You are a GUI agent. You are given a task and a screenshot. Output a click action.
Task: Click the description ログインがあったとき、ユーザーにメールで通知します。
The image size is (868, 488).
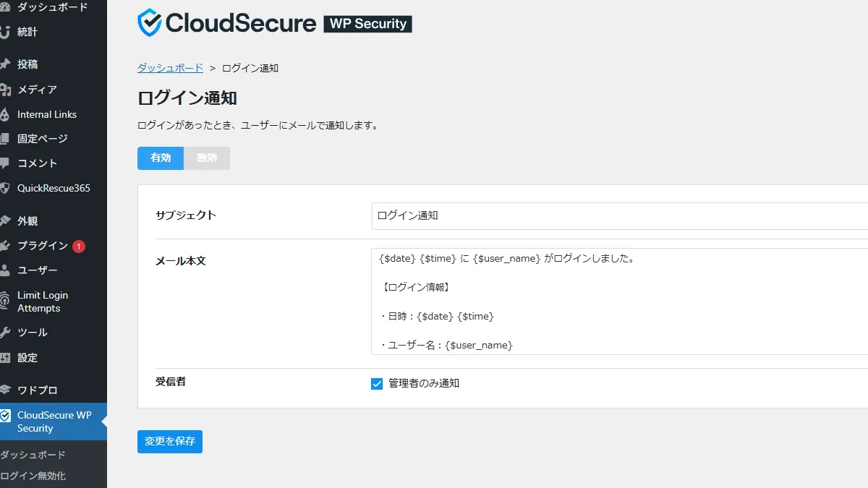[258, 125]
